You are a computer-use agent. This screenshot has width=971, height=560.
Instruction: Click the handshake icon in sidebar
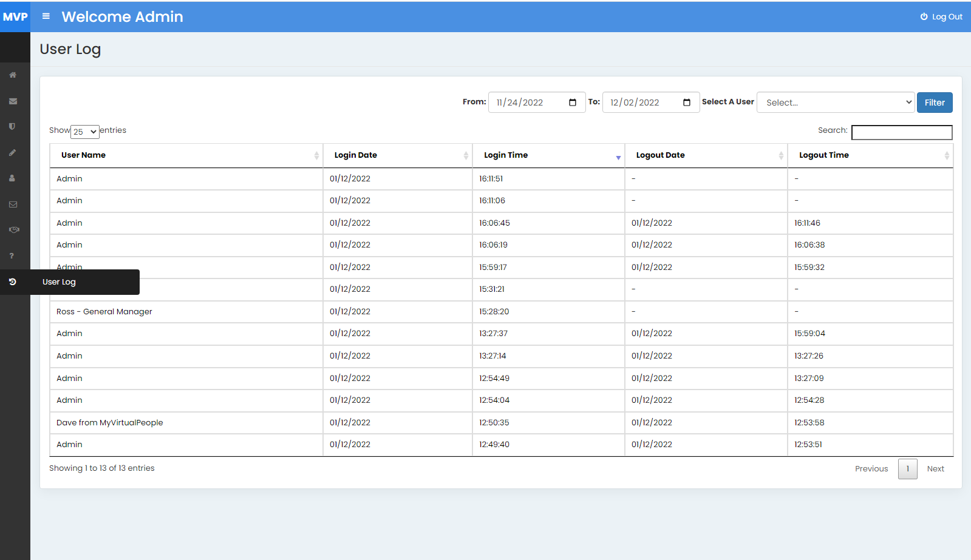[x=14, y=230]
